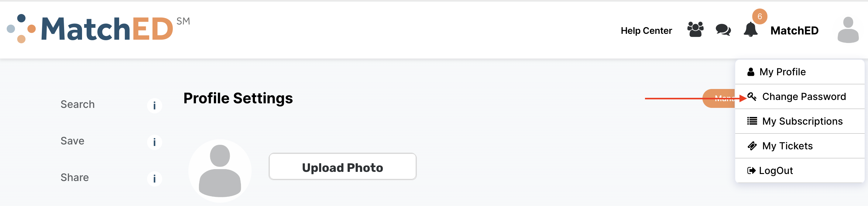Click the info icon beside Search

[154, 106]
